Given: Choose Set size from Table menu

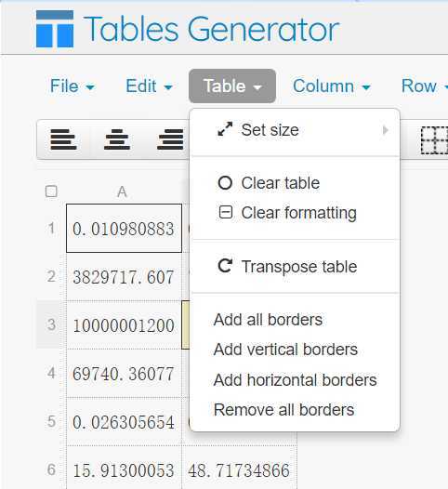Looking at the screenshot, I should (295, 130).
